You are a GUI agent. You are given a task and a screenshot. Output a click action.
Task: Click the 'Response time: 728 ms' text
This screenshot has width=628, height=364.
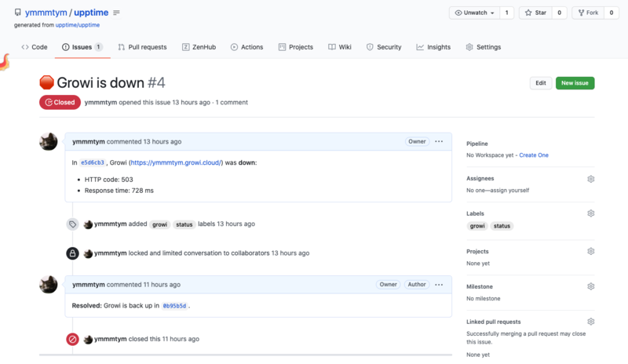pos(119,190)
